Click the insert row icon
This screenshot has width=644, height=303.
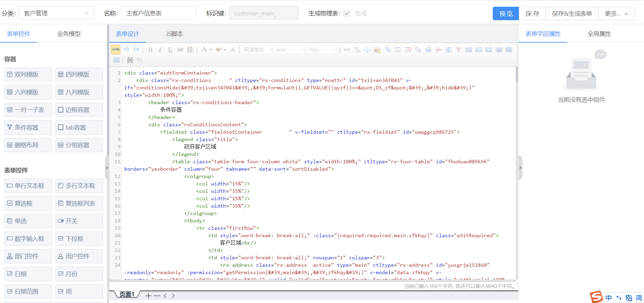tap(428, 49)
